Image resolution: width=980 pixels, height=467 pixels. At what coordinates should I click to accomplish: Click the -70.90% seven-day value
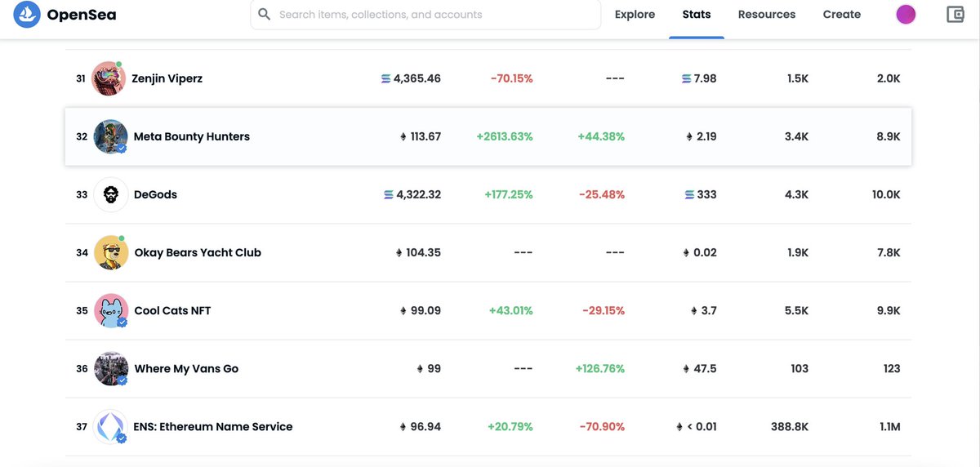(603, 427)
